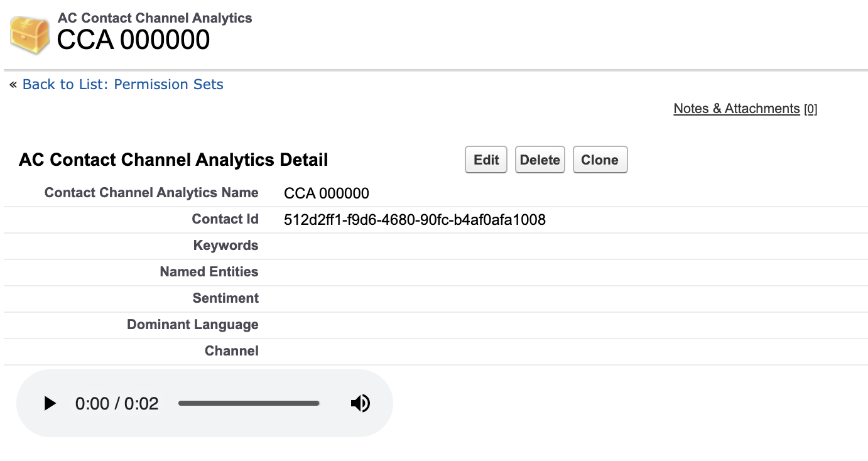The image size is (868, 461).
Task: Click the Dominant Language field label
Action: [x=193, y=325]
